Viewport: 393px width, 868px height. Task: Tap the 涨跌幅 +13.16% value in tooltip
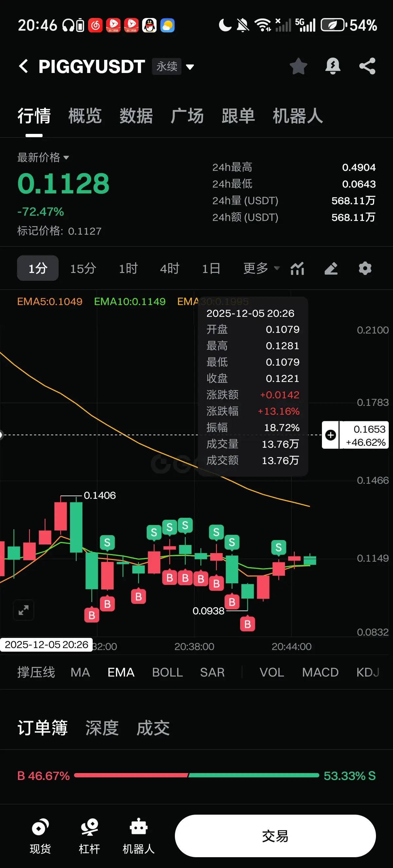pos(278,411)
